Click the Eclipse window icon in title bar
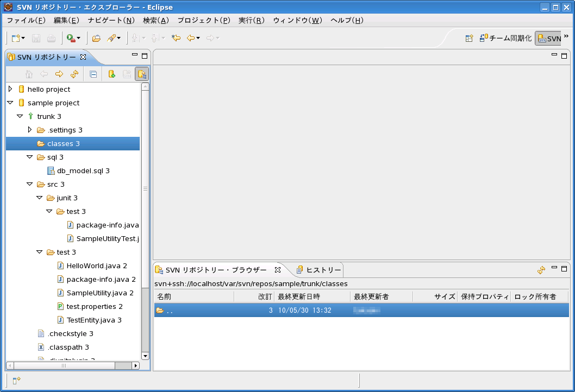575x392 pixels. tap(8, 7)
